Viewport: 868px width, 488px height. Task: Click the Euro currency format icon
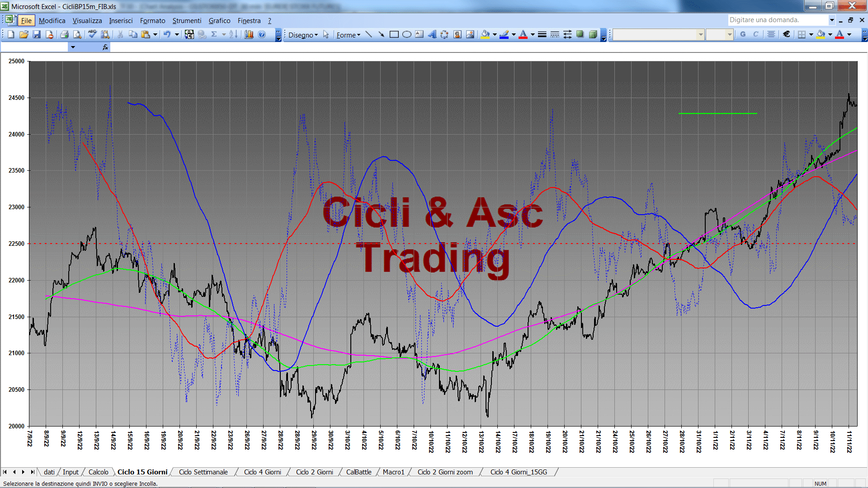[x=787, y=34]
